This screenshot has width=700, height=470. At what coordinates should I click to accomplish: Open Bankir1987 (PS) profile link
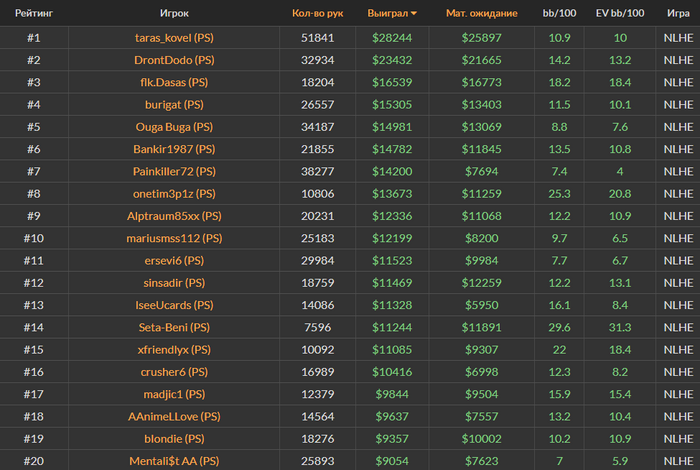tap(174, 149)
